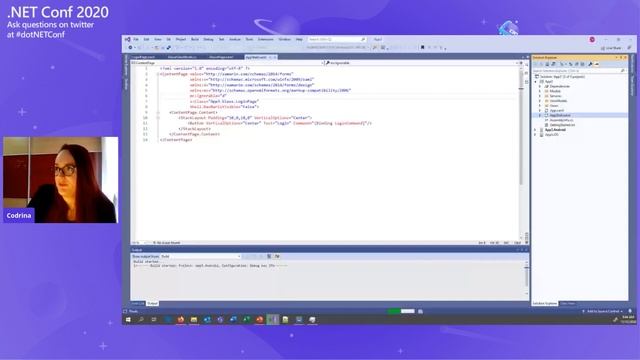Click the Output panel vertical scrollbar
This screenshot has height=360, width=640.
pyautogui.click(x=527, y=278)
